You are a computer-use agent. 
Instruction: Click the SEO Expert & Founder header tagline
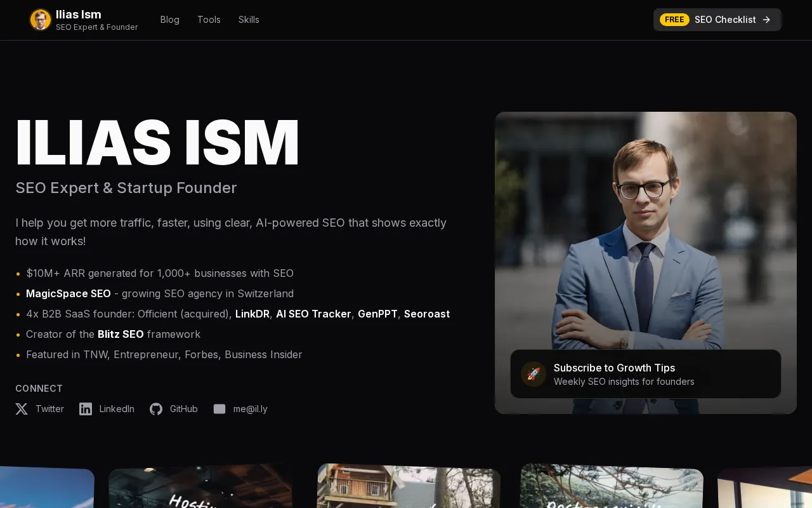click(x=97, y=27)
